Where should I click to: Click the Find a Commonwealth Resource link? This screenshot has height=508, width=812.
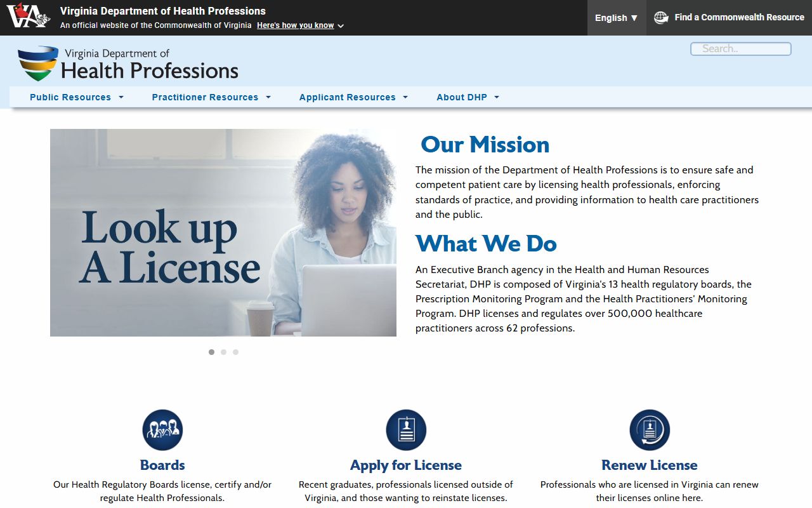pos(739,18)
